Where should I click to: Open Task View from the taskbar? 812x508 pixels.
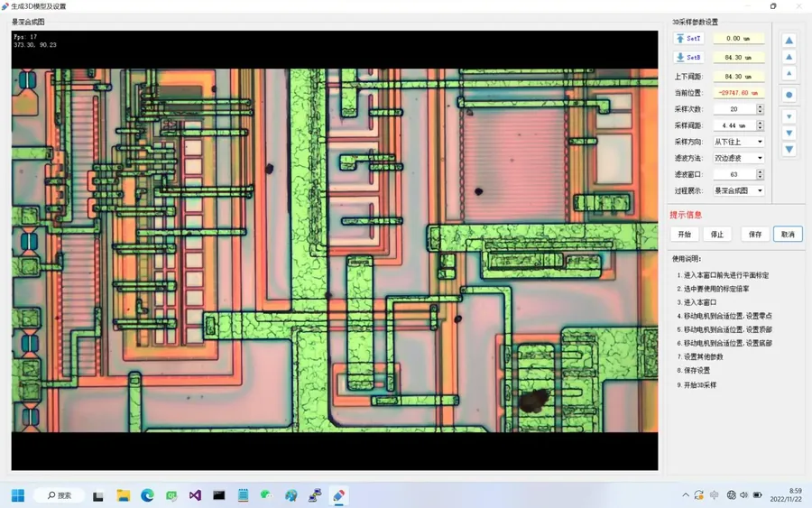97,495
